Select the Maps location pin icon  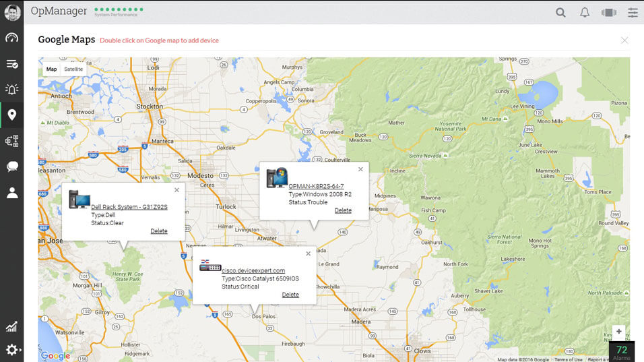pyautogui.click(x=11, y=115)
